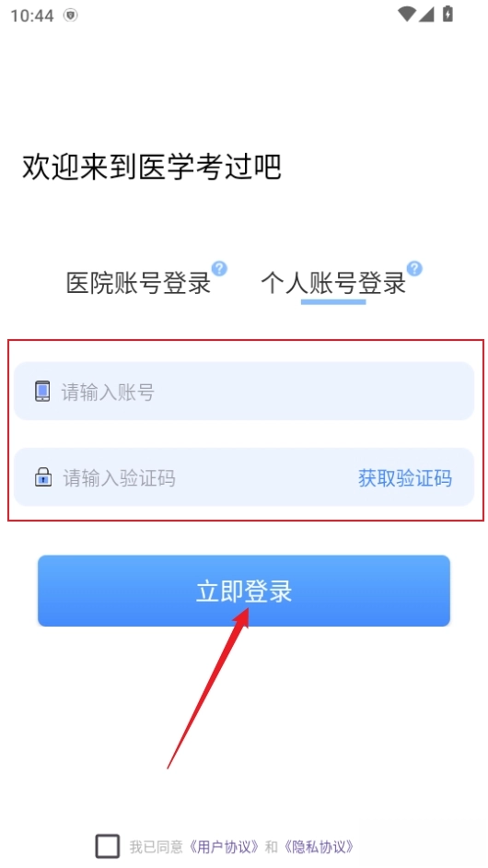488x868 pixels.
Task: Select the 个人账号登录 tab
Action: tap(333, 284)
